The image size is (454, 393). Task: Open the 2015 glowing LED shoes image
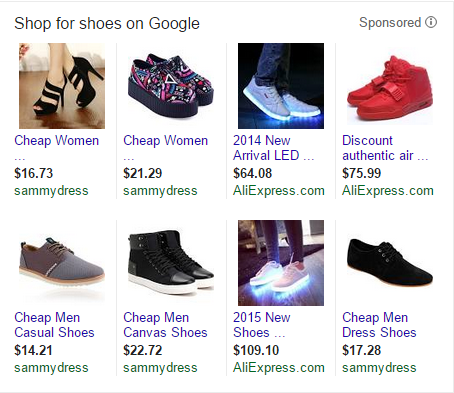click(x=281, y=263)
